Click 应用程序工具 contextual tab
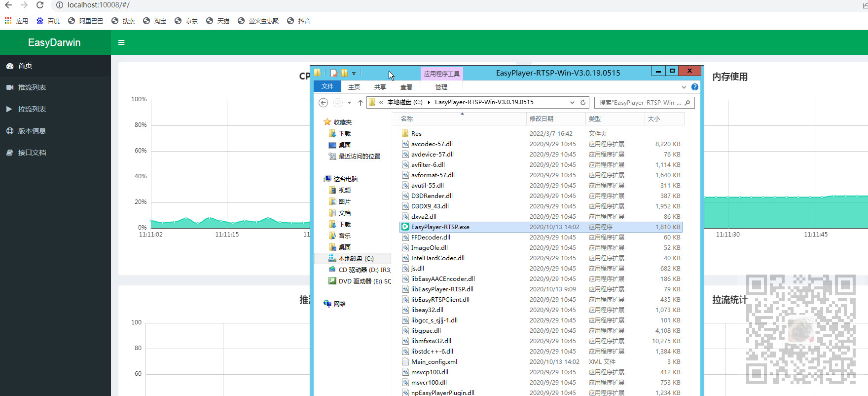868x396 pixels. (442, 74)
